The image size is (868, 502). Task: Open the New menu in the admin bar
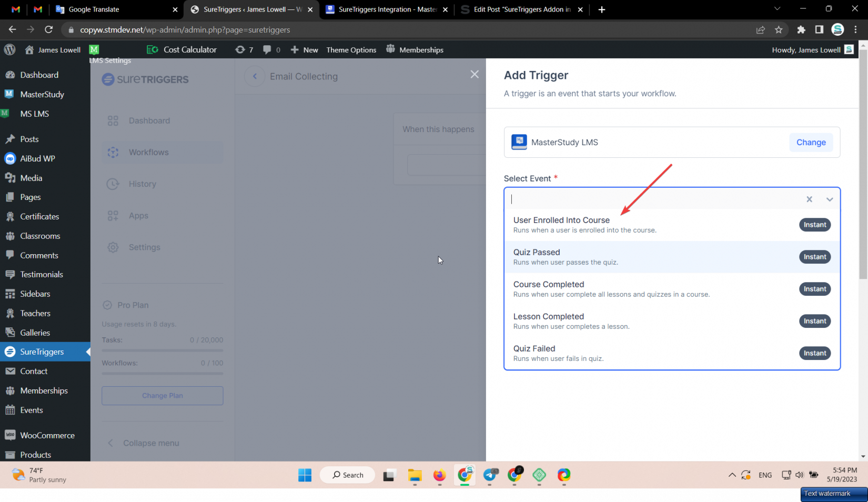point(304,49)
